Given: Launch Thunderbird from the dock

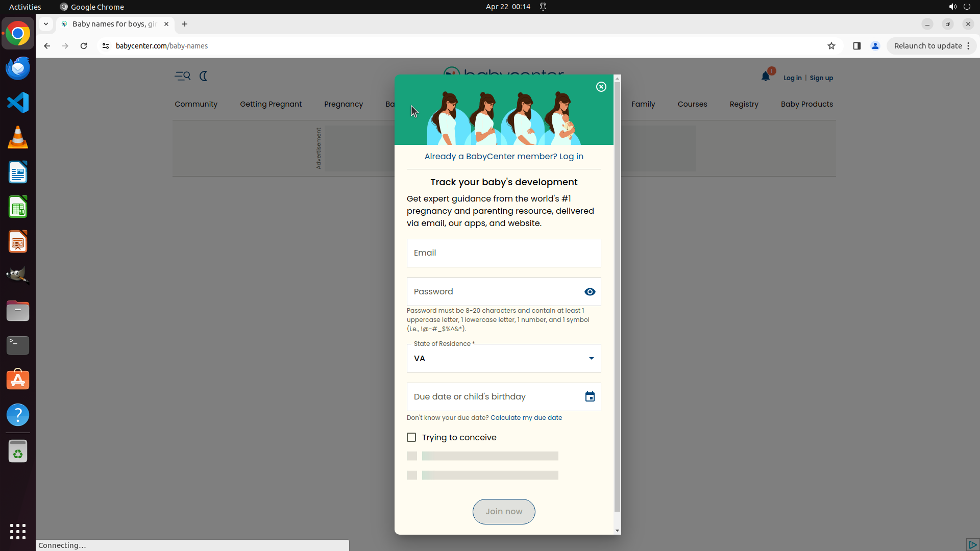Looking at the screenshot, I should [18, 68].
